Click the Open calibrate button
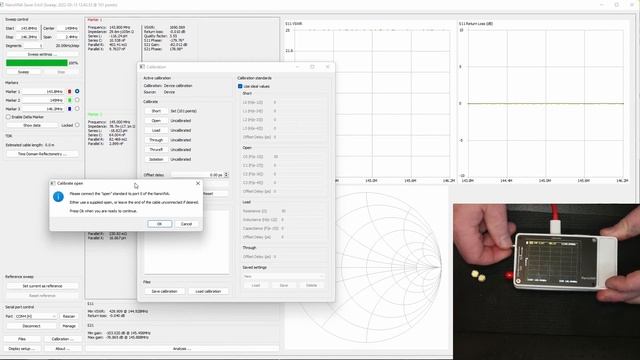 click(x=156, y=121)
